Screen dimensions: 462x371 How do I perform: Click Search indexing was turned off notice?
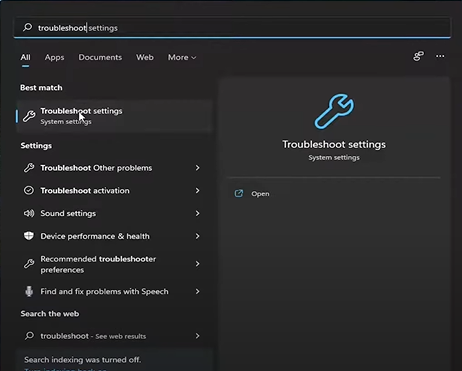82,360
